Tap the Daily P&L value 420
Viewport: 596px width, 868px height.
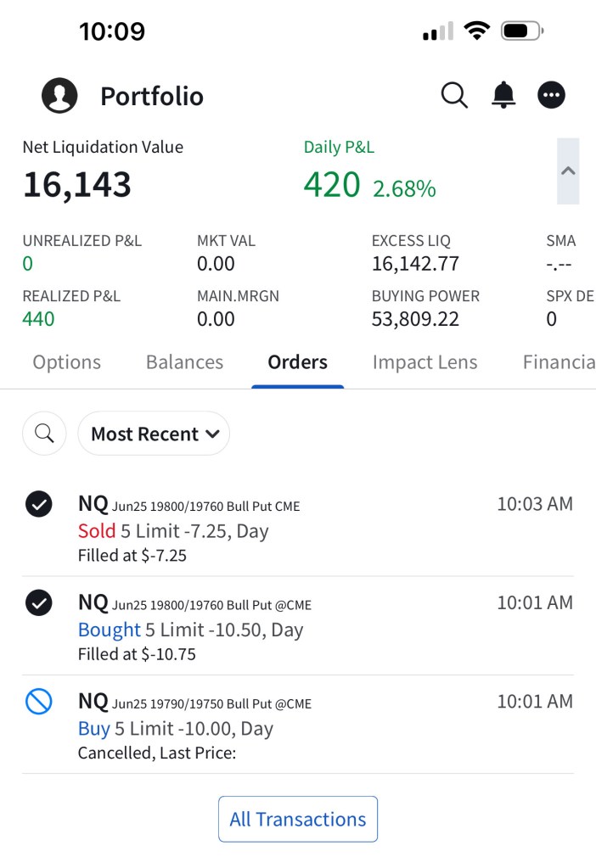[x=332, y=184]
